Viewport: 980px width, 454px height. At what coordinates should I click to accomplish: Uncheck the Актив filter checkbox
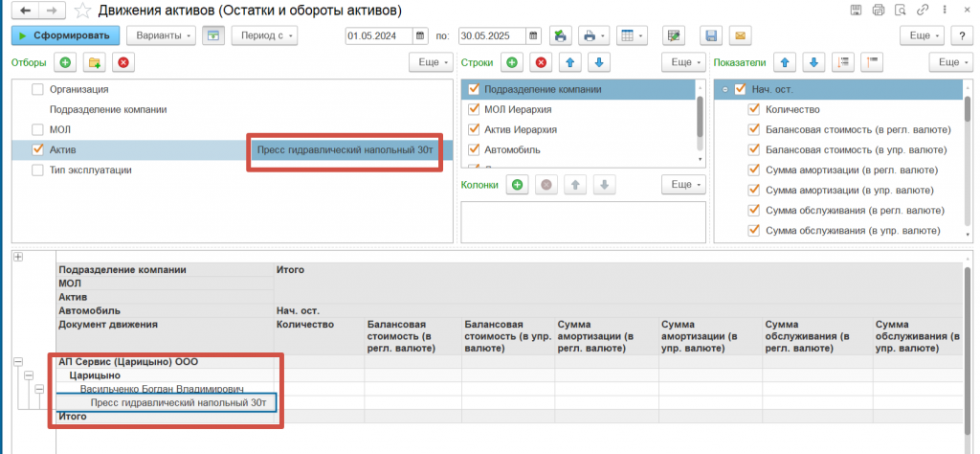pyautogui.click(x=38, y=149)
